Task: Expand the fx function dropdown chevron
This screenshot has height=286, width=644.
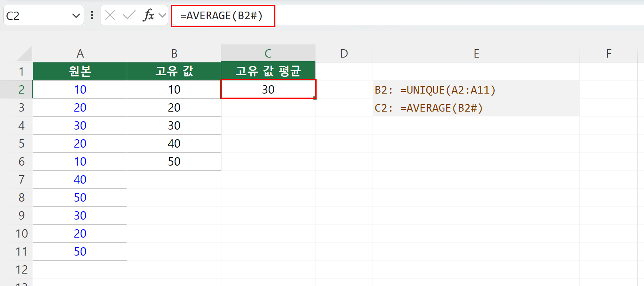Action: point(162,16)
